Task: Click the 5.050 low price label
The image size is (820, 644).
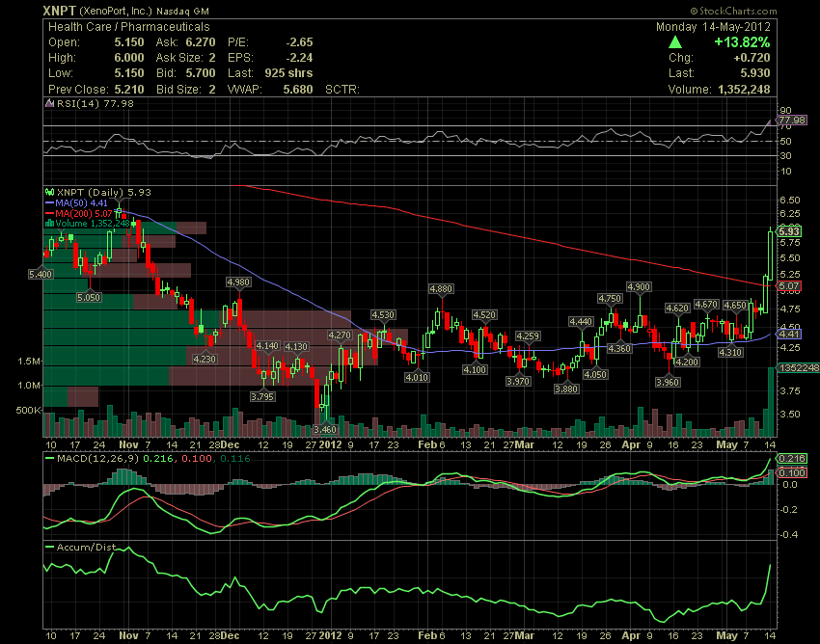Action: click(89, 298)
